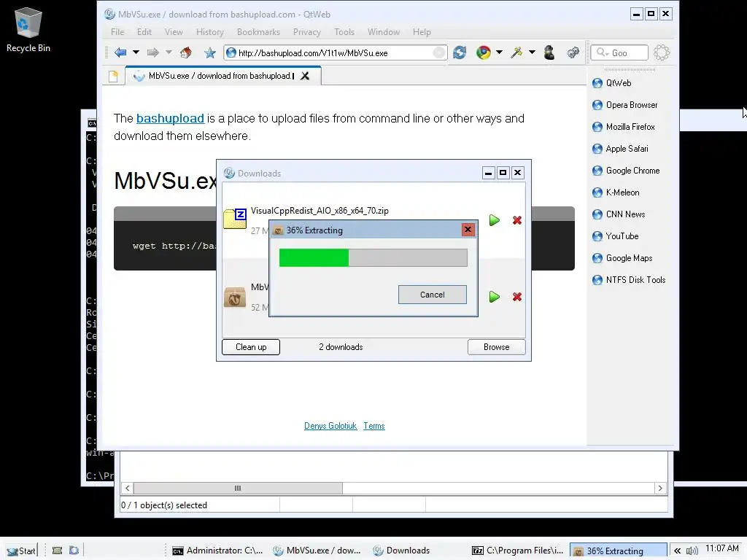Click Clean up in Downloads window

251,347
